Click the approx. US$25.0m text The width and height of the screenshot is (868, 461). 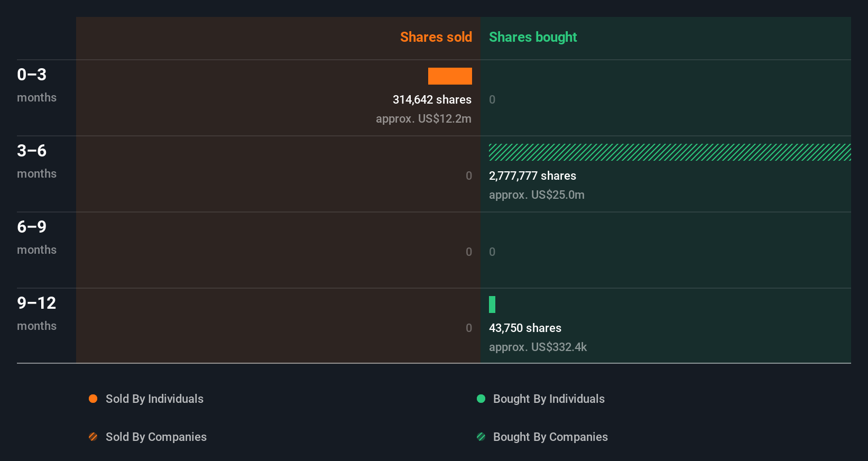(x=537, y=195)
